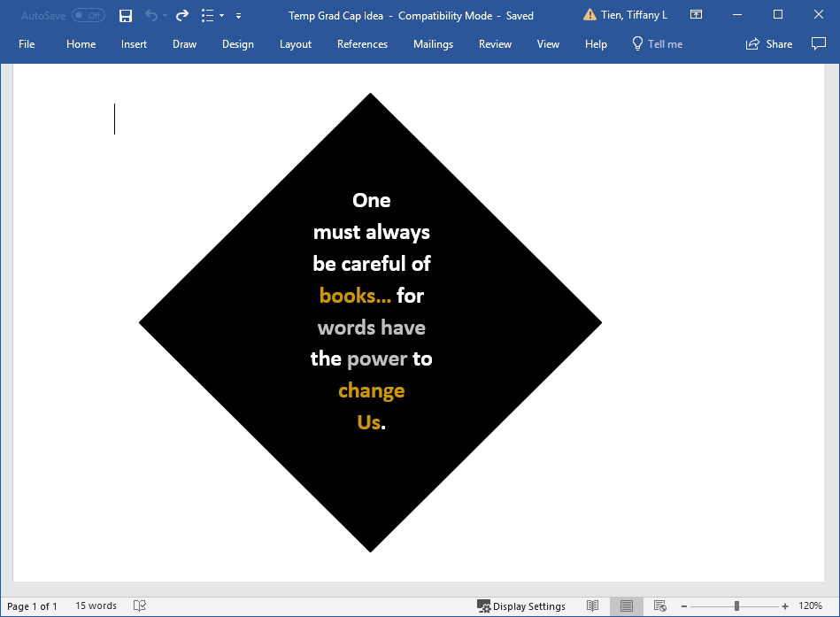Click the account warning triangle icon
The height and width of the screenshot is (617, 840).
[590, 15]
